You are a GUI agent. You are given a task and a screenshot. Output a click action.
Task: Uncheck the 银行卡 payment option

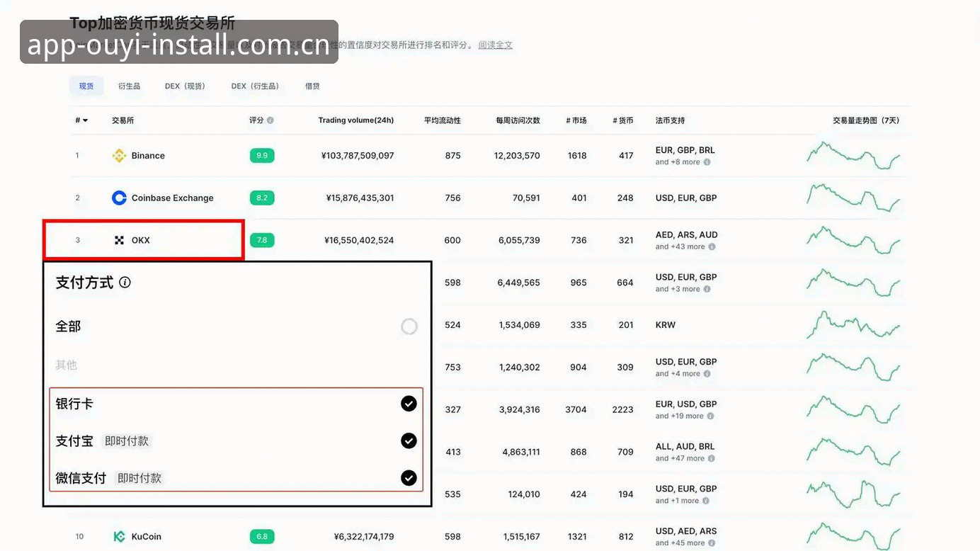(409, 404)
